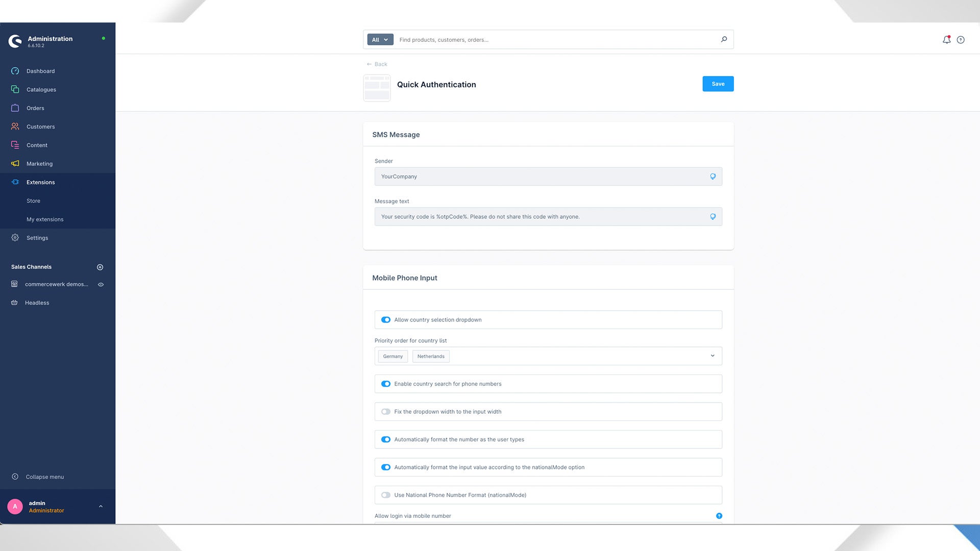Open Store submenu item
Viewport: 980px width, 551px height.
point(33,201)
